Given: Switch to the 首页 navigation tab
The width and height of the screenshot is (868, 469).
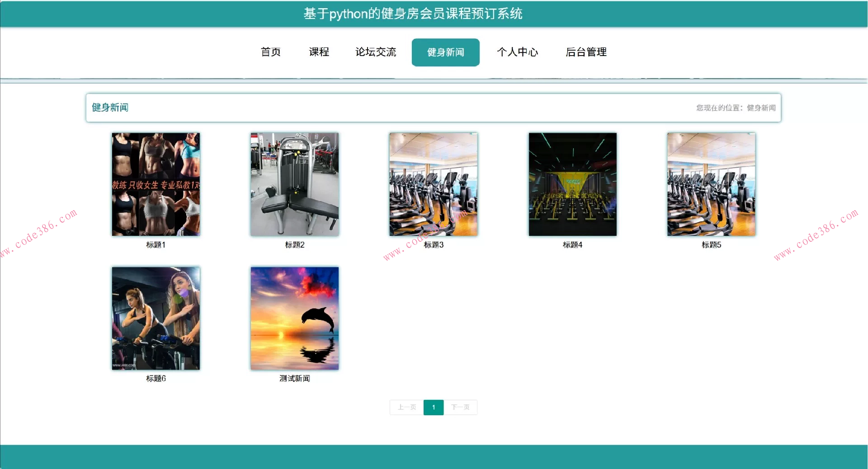Looking at the screenshot, I should 270,52.
